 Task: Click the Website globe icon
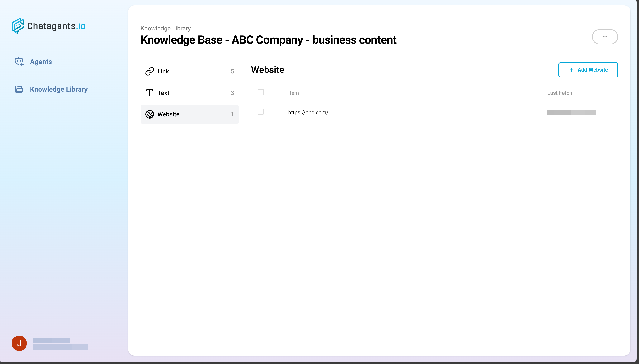coord(150,114)
